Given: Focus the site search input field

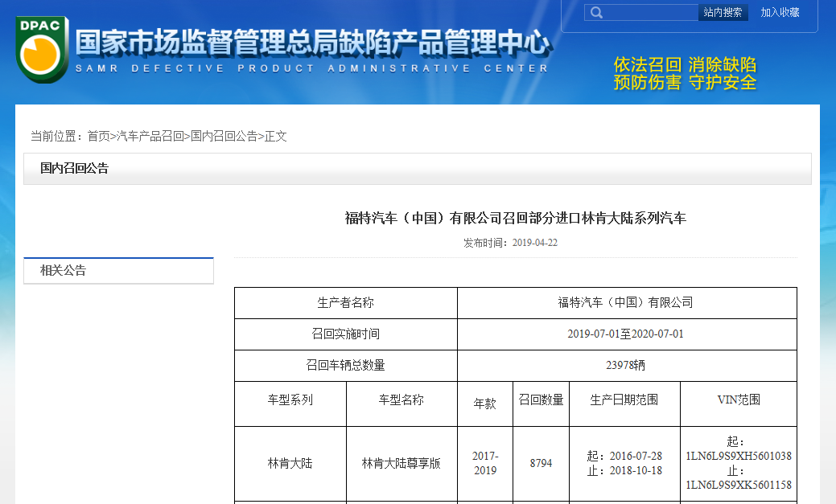Looking at the screenshot, I should coord(641,12).
